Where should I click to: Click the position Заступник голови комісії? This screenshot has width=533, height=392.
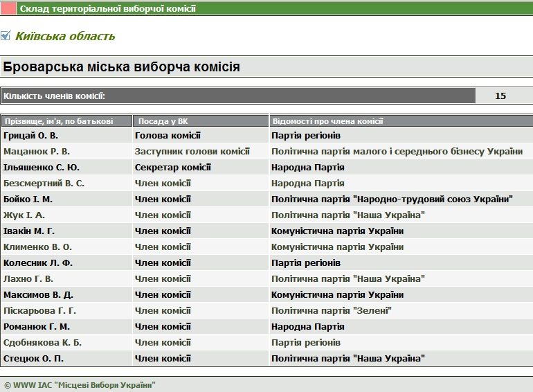192,152
